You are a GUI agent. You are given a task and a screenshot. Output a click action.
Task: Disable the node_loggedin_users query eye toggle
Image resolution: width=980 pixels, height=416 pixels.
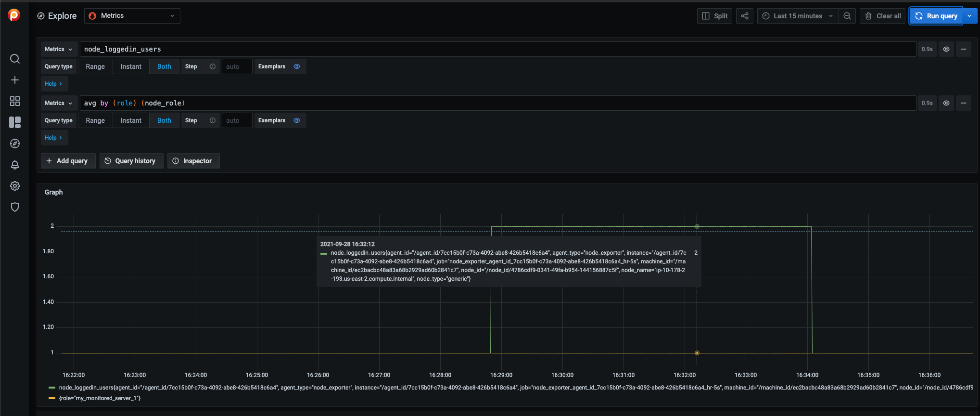[x=946, y=49]
